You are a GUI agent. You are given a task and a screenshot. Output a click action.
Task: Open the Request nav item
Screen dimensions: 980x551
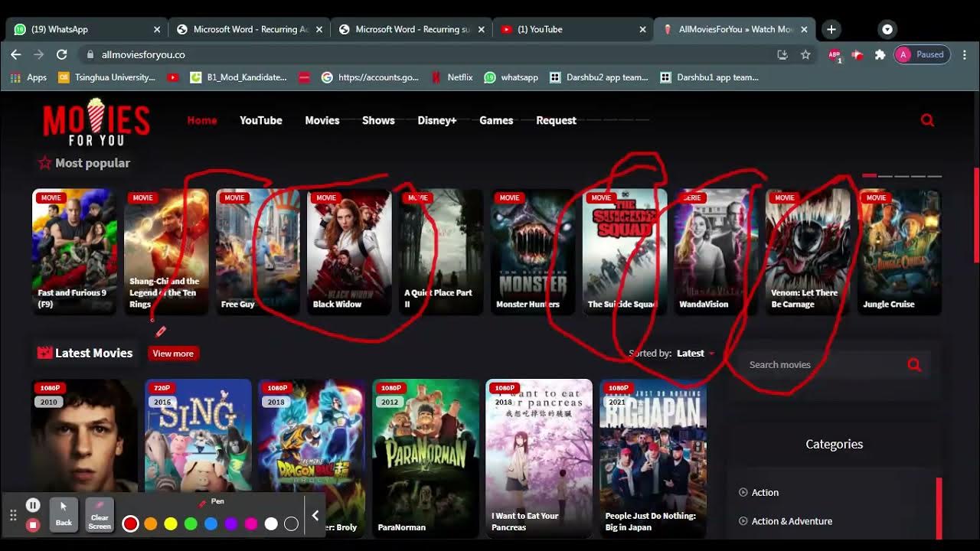pyautogui.click(x=556, y=120)
